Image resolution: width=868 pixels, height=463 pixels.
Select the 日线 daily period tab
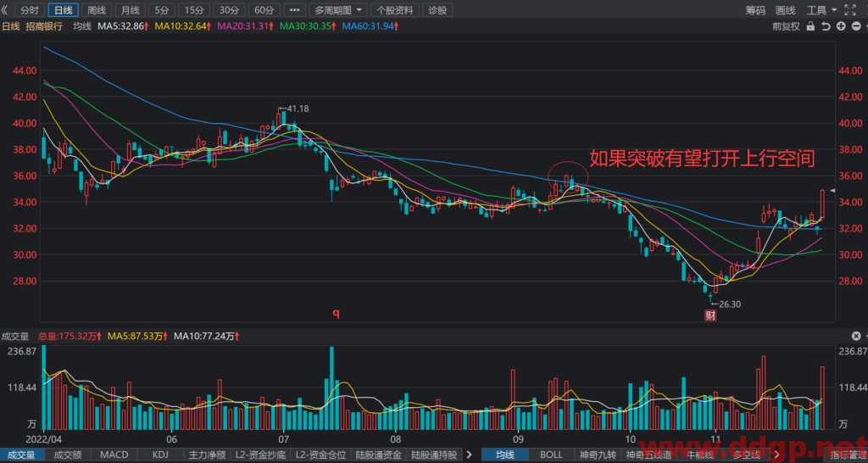(x=63, y=10)
